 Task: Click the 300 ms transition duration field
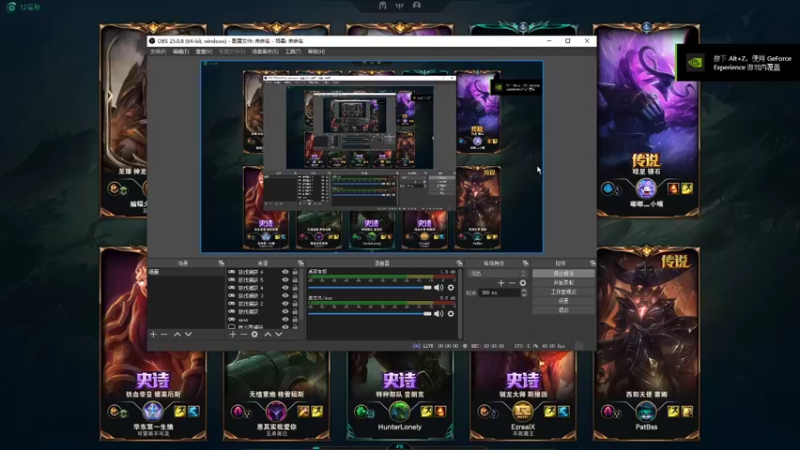499,293
